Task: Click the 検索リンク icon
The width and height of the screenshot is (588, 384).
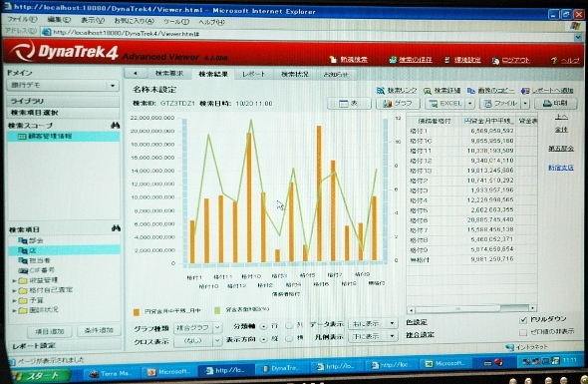Action: 381,91
